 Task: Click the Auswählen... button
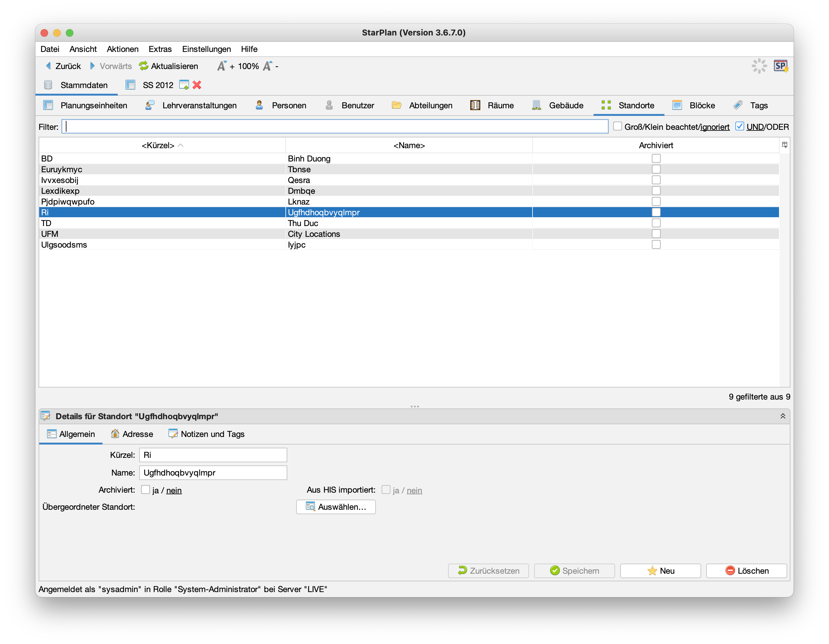(336, 507)
